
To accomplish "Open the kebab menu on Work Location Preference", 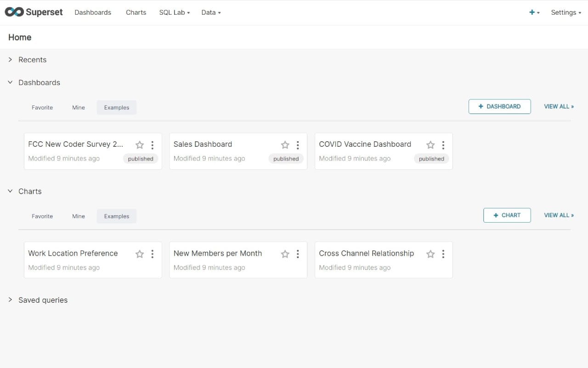I will click(153, 253).
